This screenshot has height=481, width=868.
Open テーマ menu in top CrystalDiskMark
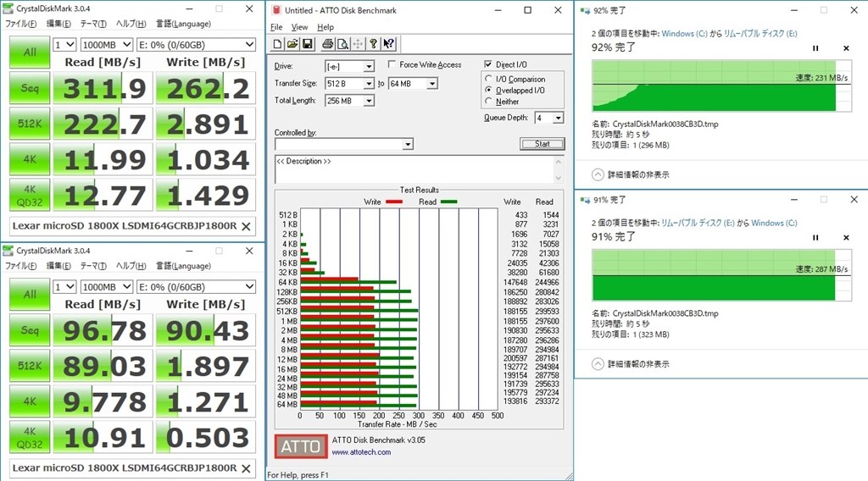(x=93, y=24)
